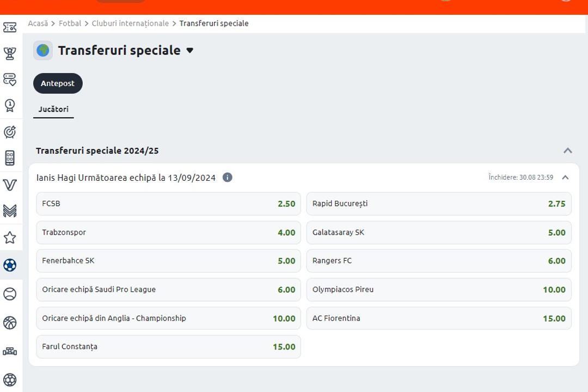Pick Oricare echipă Saudi Pro League odds
588x392 pixels.
pyautogui.click(x=168, y=290)
